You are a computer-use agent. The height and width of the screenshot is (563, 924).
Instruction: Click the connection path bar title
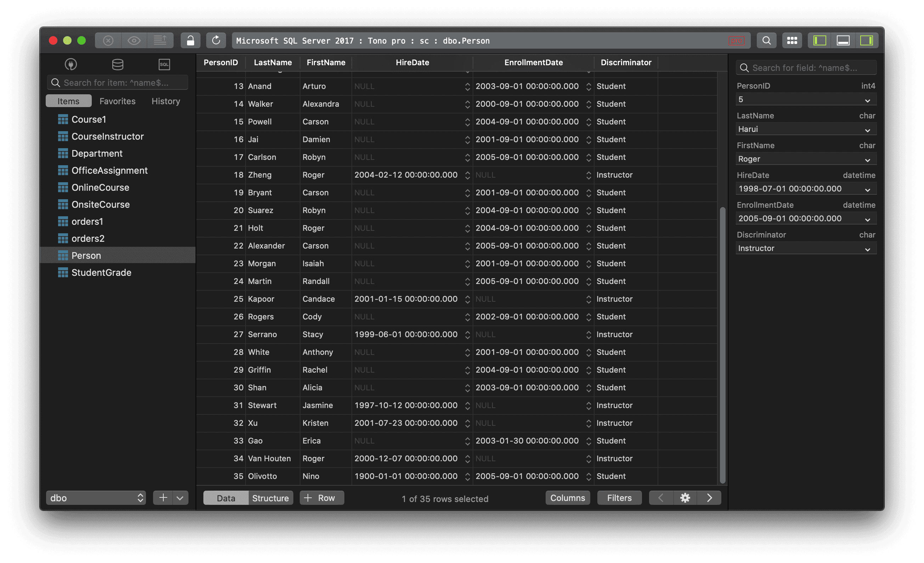pyautogui.click(x=363, y=40)
